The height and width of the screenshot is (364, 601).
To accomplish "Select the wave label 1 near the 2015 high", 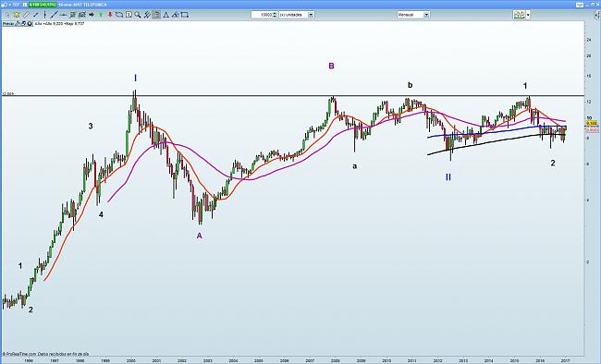I will (x=525, y=86).
